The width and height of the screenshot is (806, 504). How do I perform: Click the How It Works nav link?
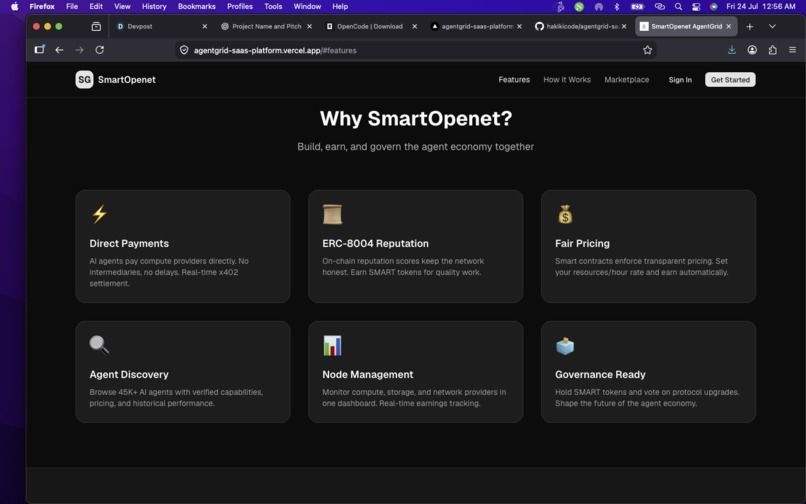tap(567, 80)
